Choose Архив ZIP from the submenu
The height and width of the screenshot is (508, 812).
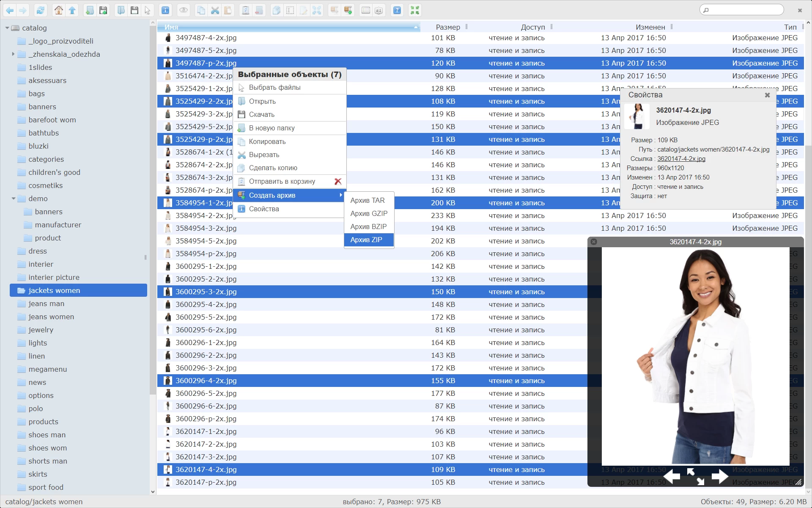click(x=369, y=240)
